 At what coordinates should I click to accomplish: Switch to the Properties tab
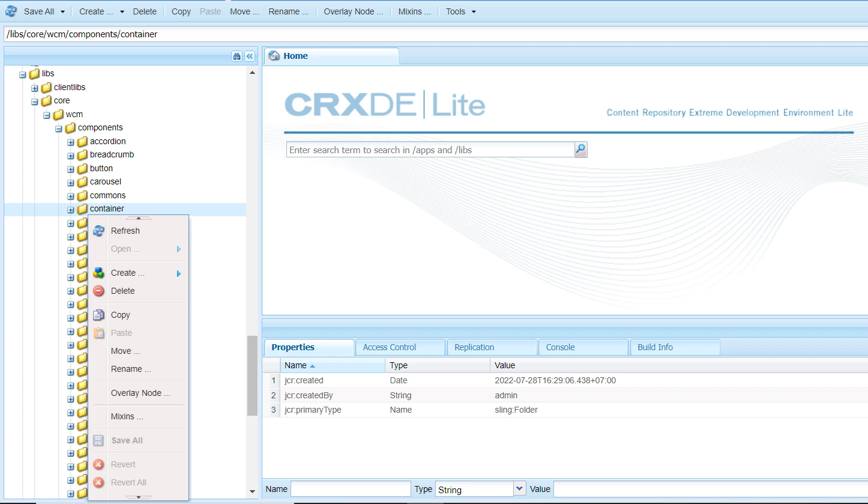(x=309, y=347)
